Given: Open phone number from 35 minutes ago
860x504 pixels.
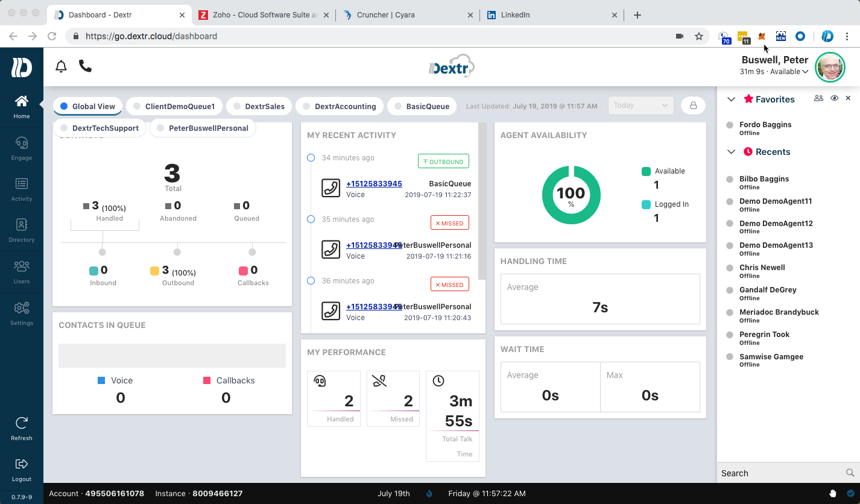Looking at the screenshot, I should 374,245.
